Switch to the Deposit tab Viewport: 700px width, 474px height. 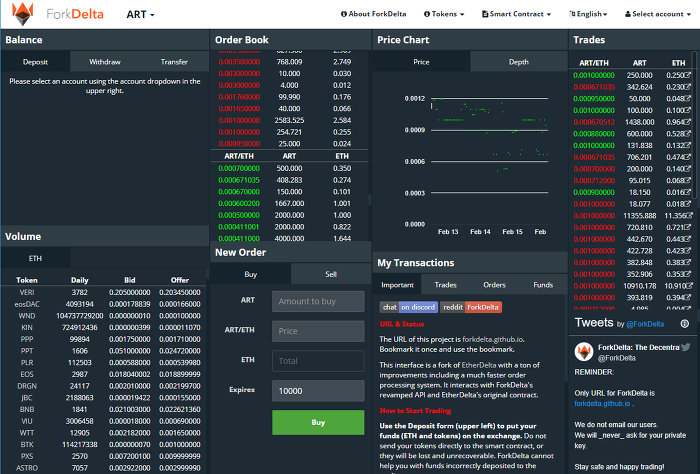35,62
